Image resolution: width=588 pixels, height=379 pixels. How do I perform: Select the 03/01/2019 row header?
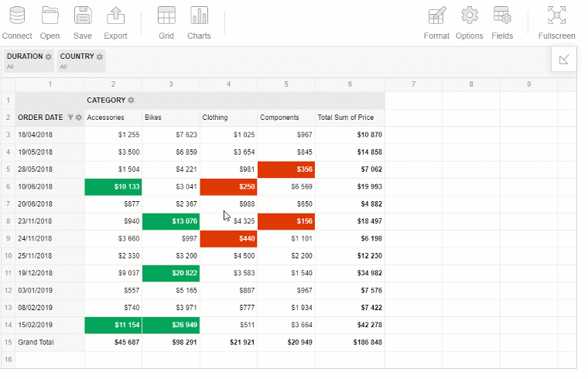point(50,291)
